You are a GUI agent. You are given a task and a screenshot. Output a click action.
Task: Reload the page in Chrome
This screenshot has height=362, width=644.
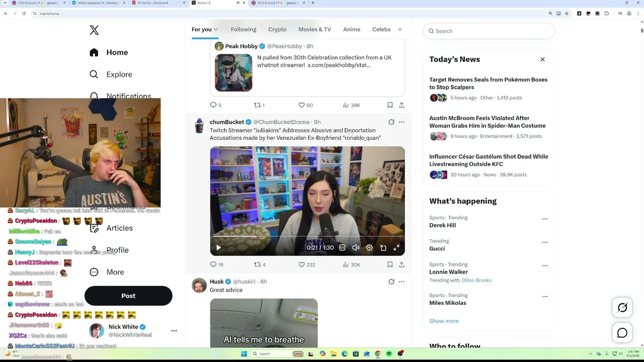tap(24, 14)
